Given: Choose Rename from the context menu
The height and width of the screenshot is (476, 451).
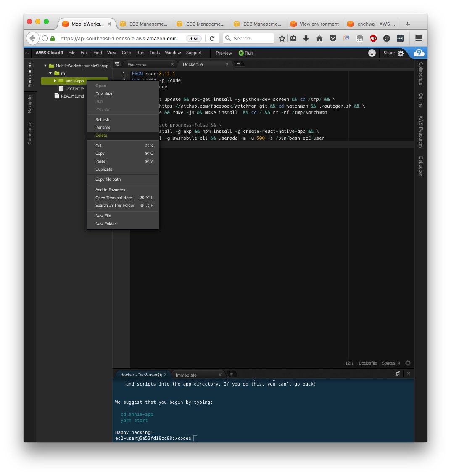Looking at the screenshot, I should (123, 127).
